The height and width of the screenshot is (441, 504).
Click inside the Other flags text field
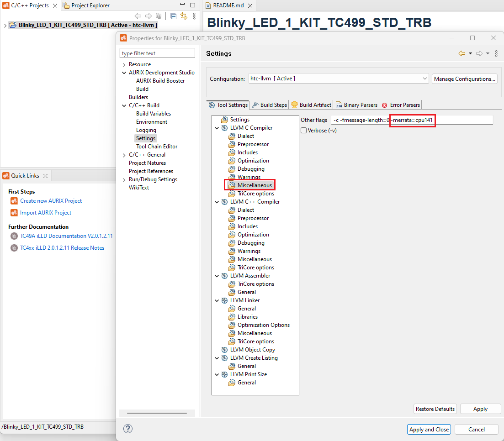tap(464, 120)
